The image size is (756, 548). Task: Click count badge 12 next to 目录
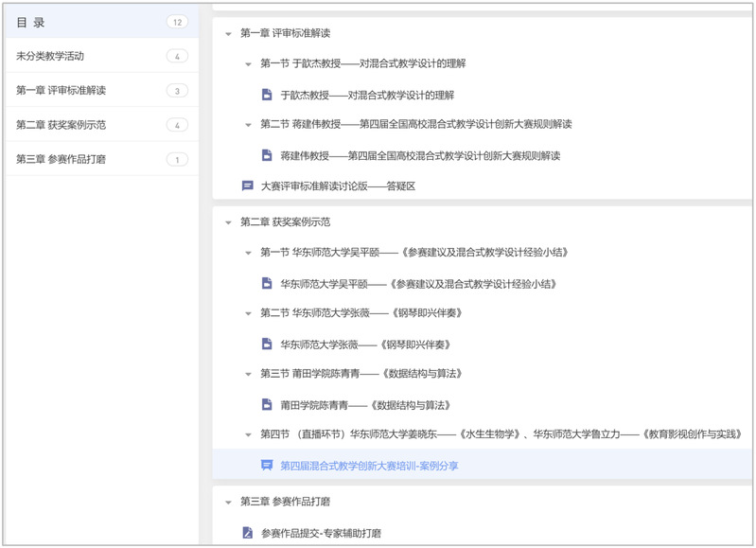click(x=177, y=22)
